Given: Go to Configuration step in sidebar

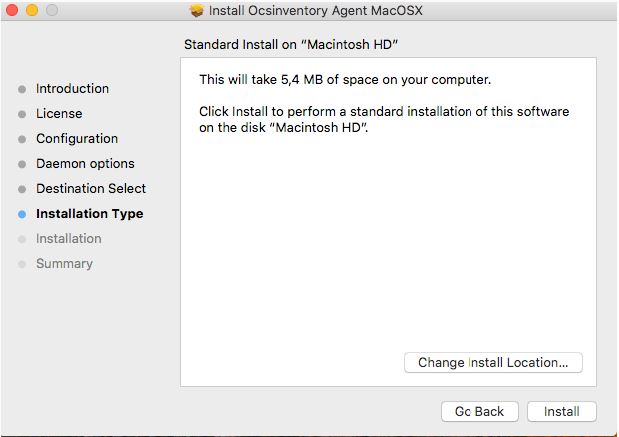Looking at the screenshot, I should coord(77,139).
